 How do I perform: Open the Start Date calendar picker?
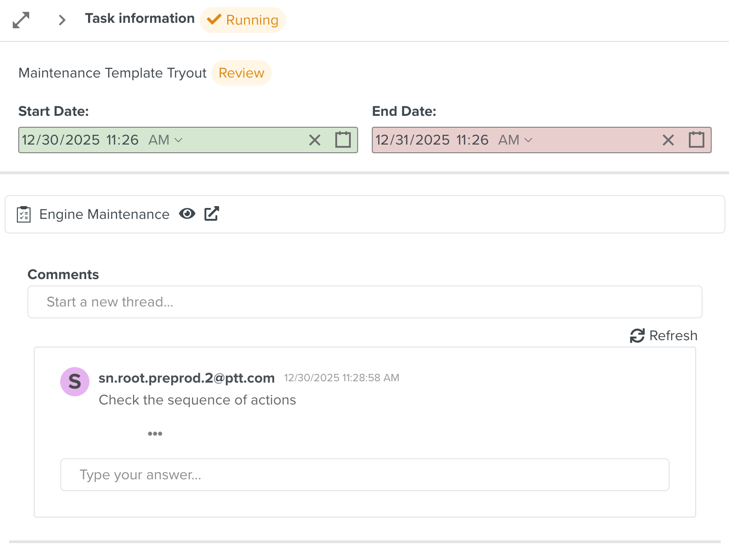(x=343, y=140)
